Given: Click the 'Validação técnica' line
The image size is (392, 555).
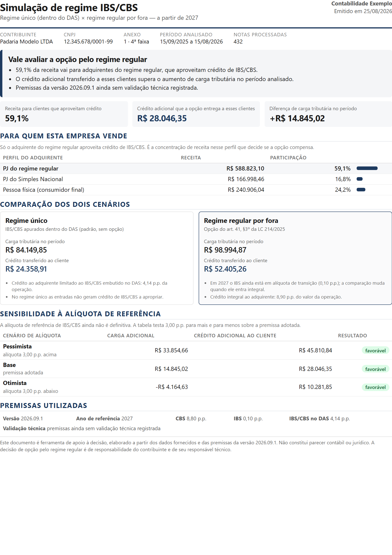Looking at the screenshot, I should pos(82,428).
